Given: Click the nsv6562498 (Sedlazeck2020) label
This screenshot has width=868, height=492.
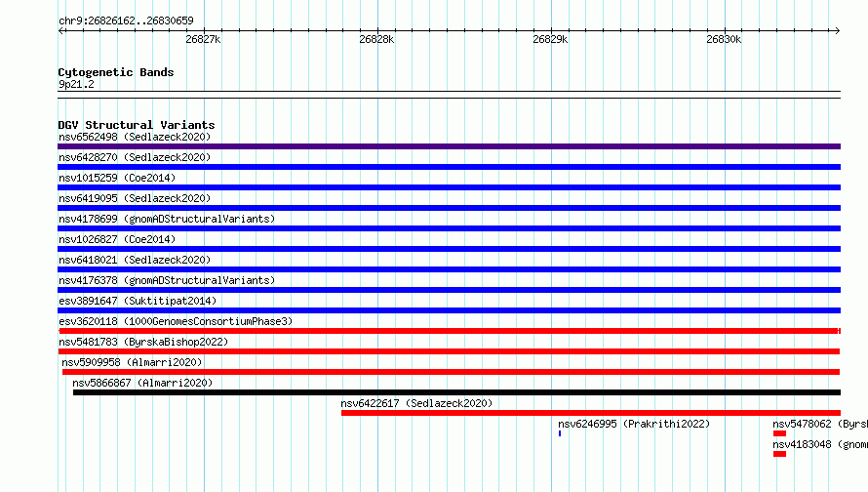Looking at the screenshot, I should (x=135, y=137).
